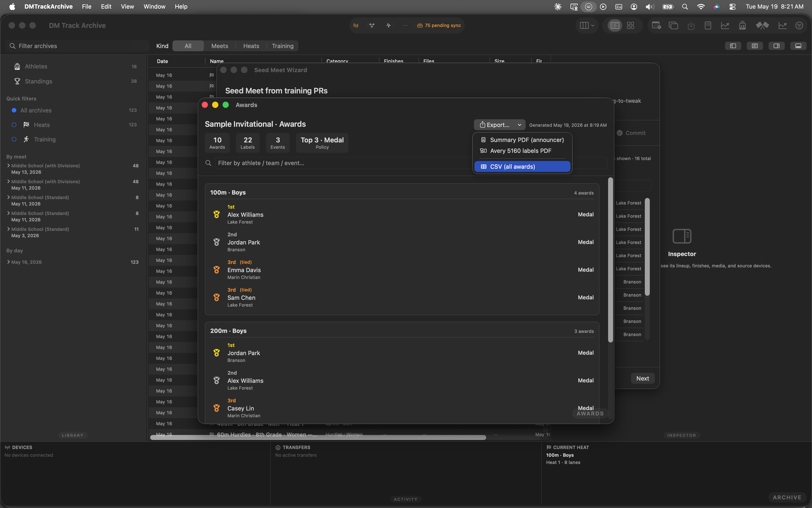Switch to list view mode
Viewport: 812px width, 508px height.
coord(615,26)
